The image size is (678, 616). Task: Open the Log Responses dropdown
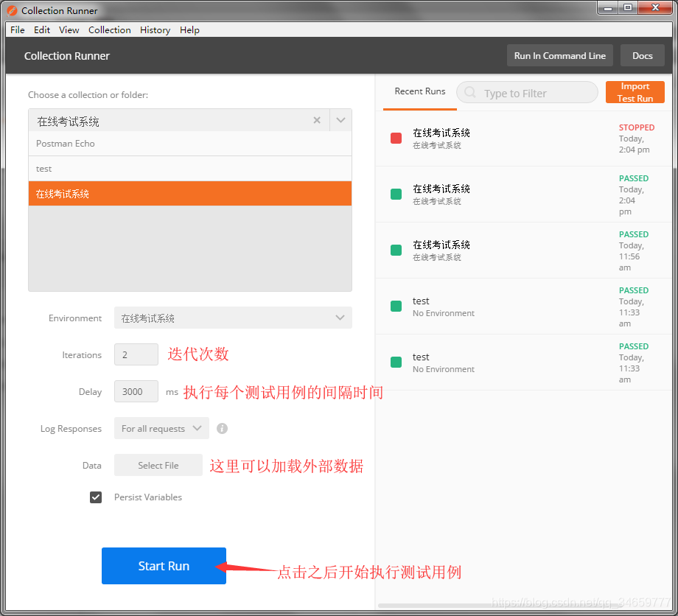click(x=161, y=428)
